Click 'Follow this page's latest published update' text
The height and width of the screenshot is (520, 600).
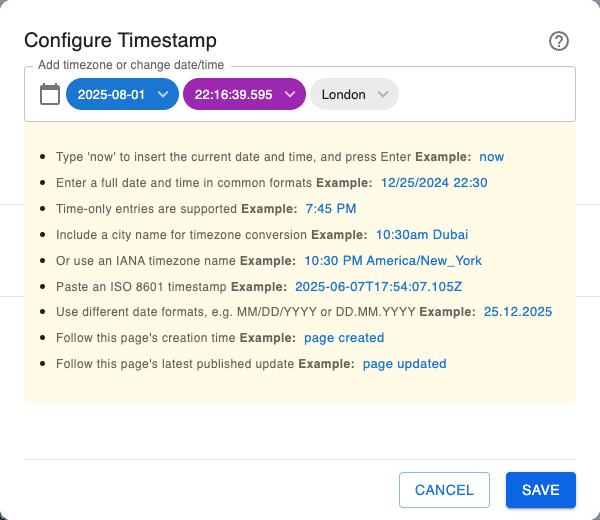click(x=175, y=364)
